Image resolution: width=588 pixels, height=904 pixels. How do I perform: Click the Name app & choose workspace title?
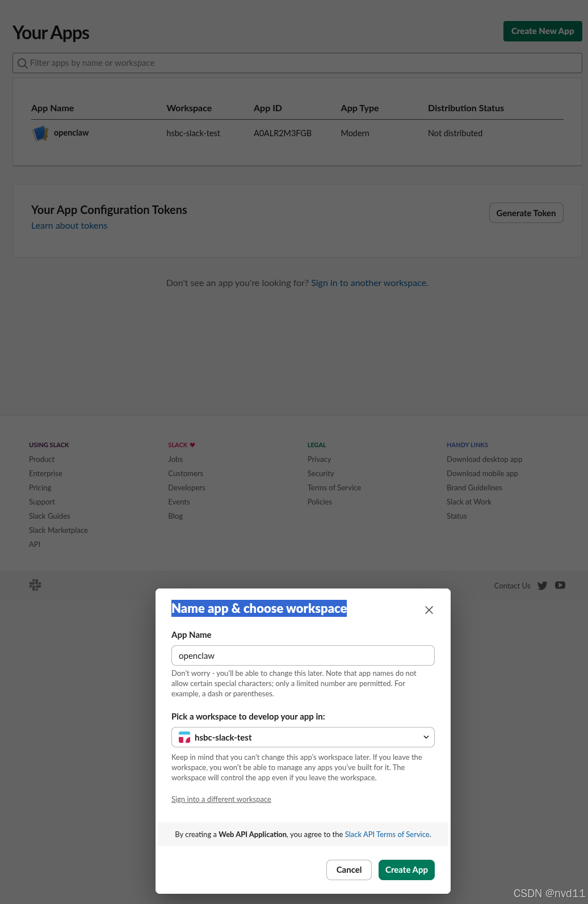pyautogui.click(x=259, y=608)
